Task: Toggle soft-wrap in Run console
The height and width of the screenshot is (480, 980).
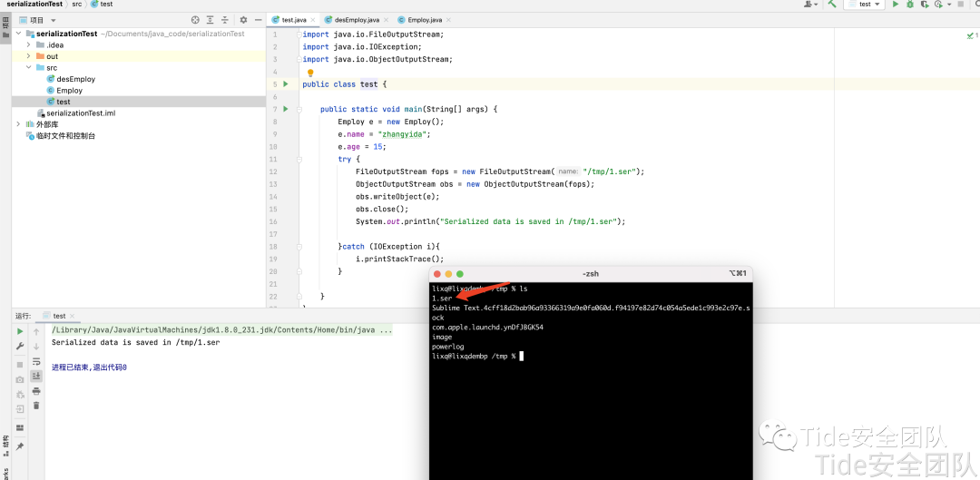Action: coord(36,361)
